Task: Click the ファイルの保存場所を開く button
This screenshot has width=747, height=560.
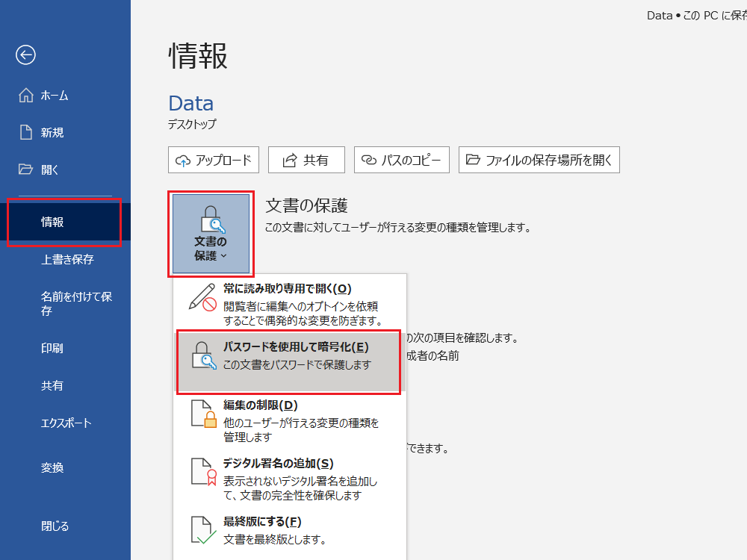Action: [x=539, y=160]
